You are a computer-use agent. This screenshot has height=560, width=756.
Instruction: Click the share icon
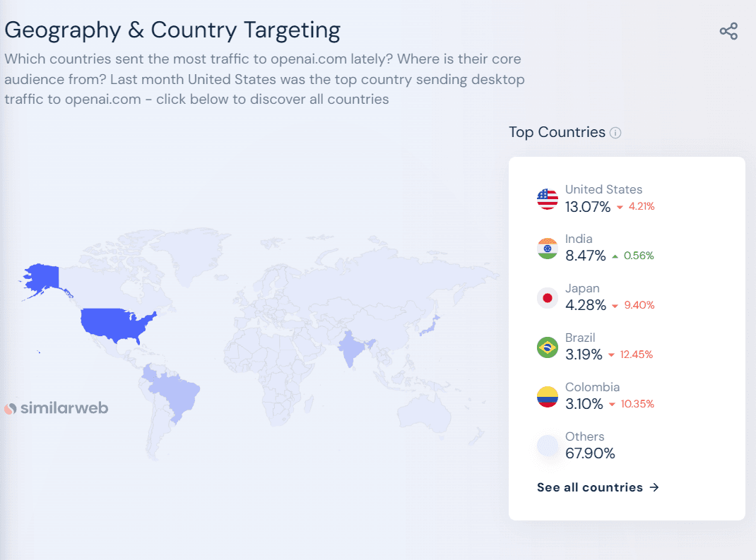728,31
